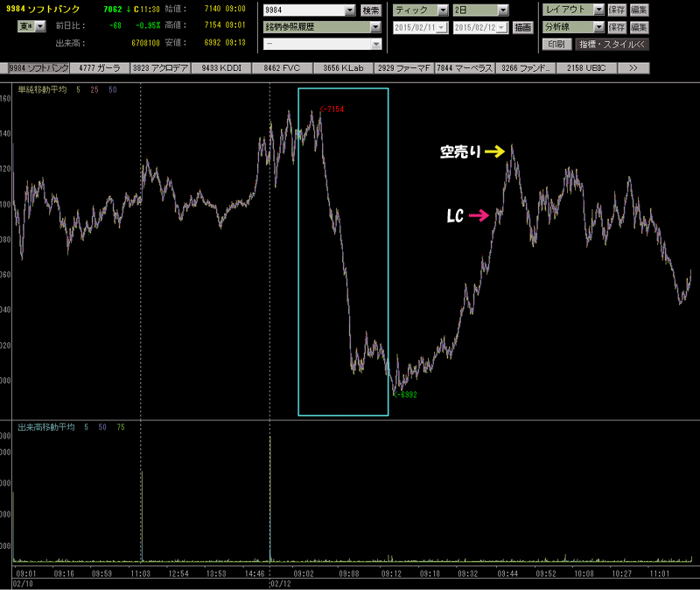Open the 分析線 analysis line dropdown
The width and height of the screenshot is (700, 590).
click(x=573, y=27)
